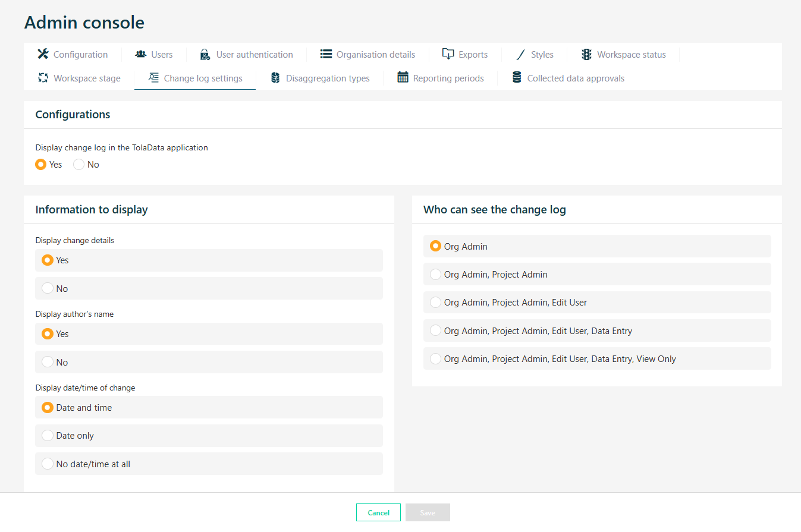The image size is (801, 532).
Task: Click the Workspace stage cycle icon
Action: (x=43, y=78)
